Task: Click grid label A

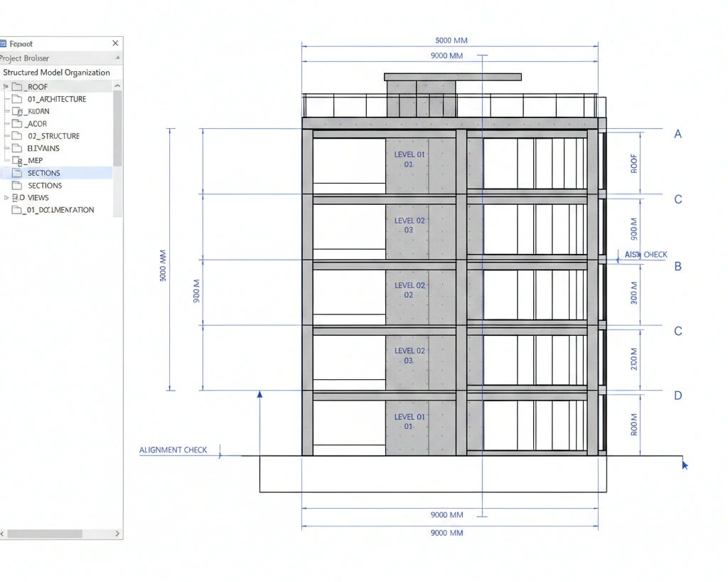Action: pyautogui.click(x=678, y=134)
